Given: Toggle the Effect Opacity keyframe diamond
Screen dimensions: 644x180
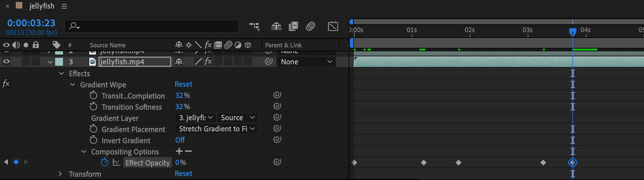Looking at the screenshot, I should pos(16,162).
